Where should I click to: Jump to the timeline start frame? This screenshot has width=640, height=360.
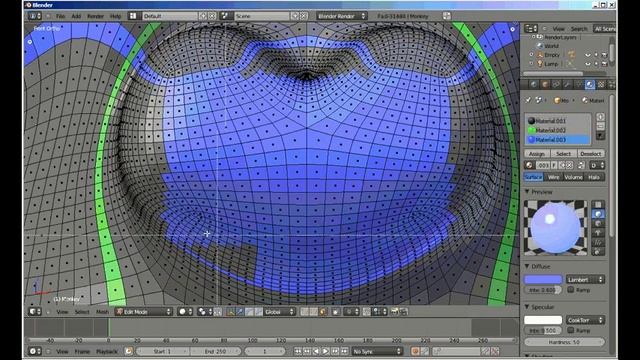coord(298,351)
